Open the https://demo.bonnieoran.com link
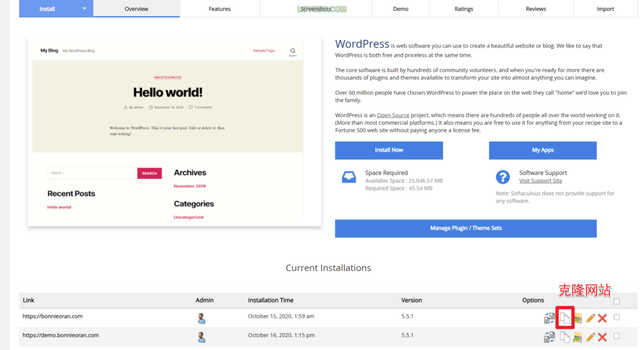 pyautogui.click(x=61, y=335)
